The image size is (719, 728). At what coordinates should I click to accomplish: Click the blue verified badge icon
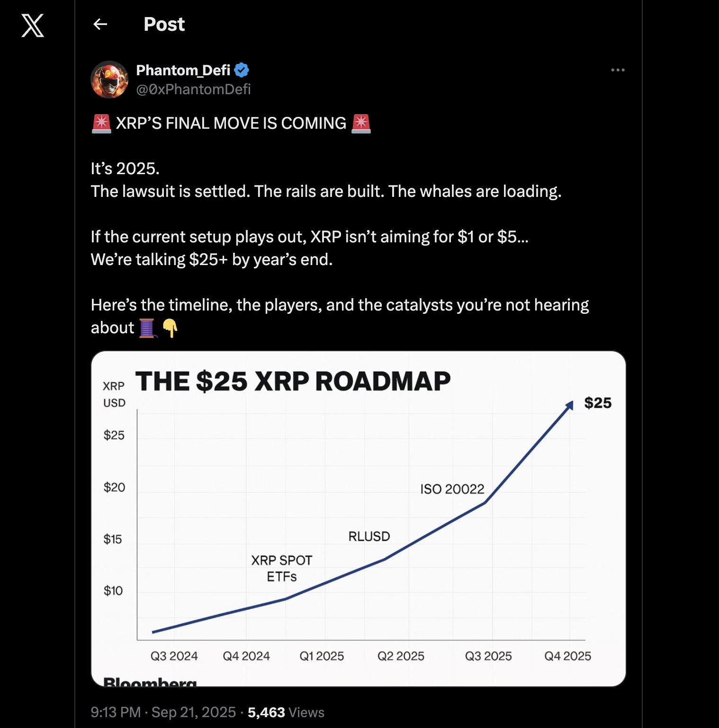(242, 70)
